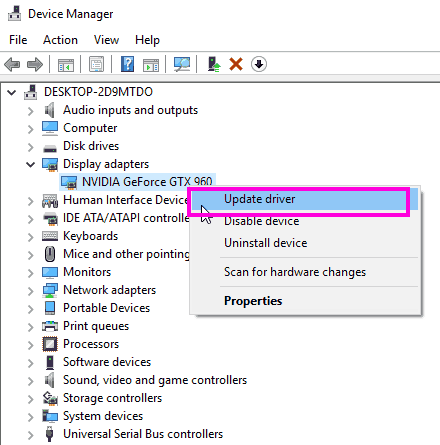Viewport: 440px width, 445px height.
Task: Open the Action menu
Action: (x=60, y=40)
